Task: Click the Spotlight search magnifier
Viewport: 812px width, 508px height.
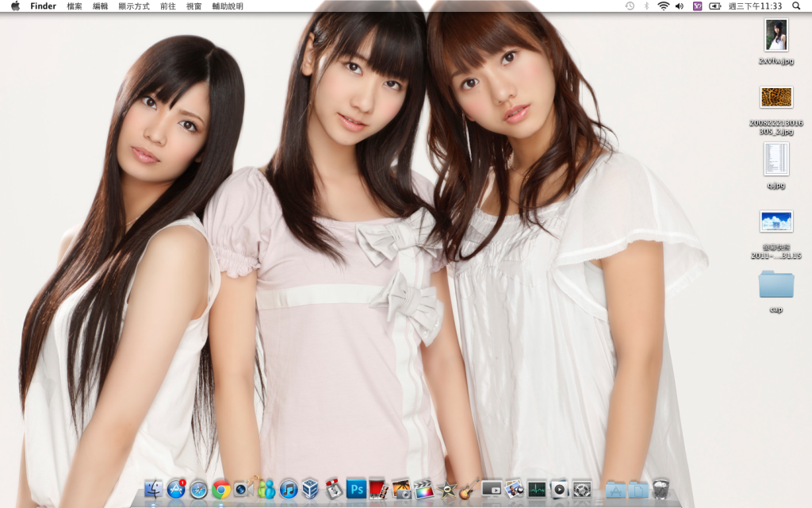Action: [796, 6]
